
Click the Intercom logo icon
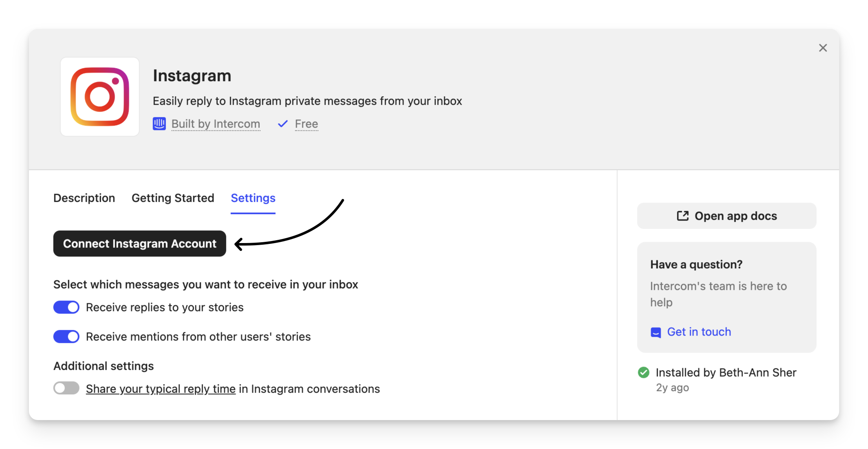(159, 124)
